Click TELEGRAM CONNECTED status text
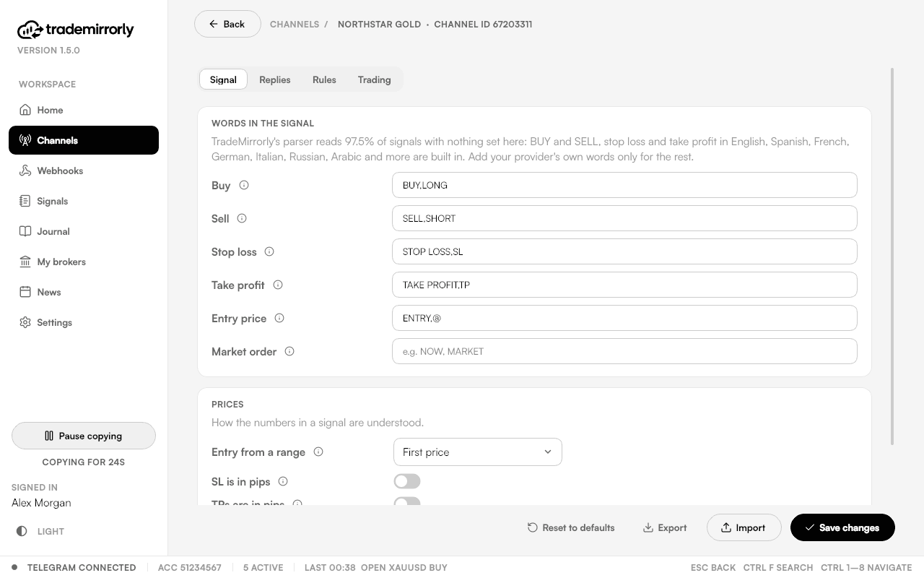The image size is (924, 578). 82,567
